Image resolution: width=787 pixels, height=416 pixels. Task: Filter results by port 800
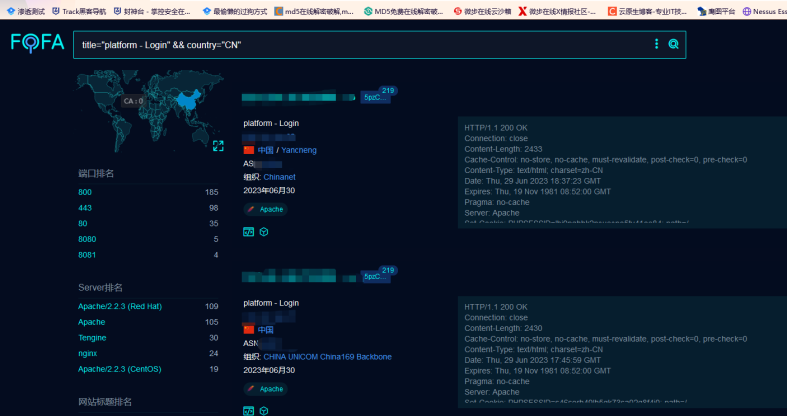(x=85, y=192)
